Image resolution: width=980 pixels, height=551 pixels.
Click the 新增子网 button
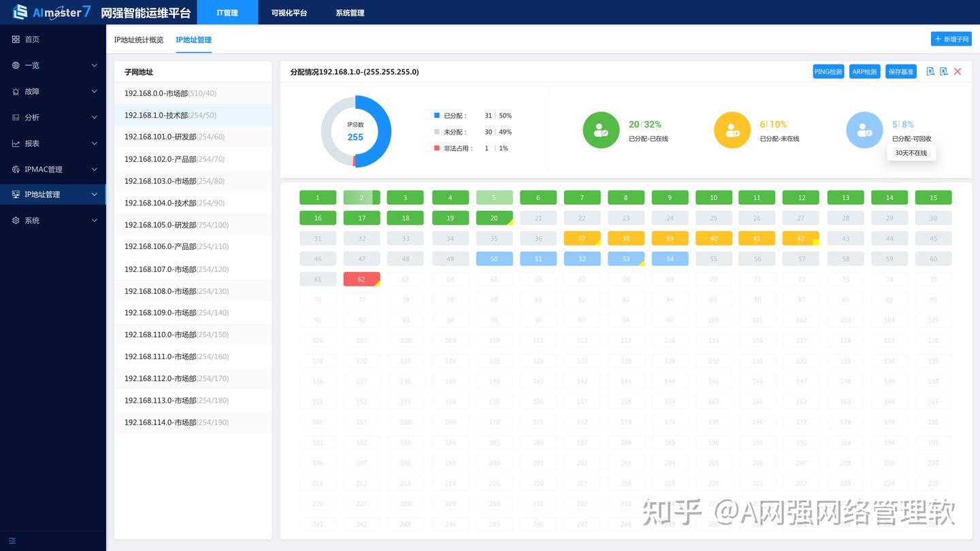[x=951, y=39]
